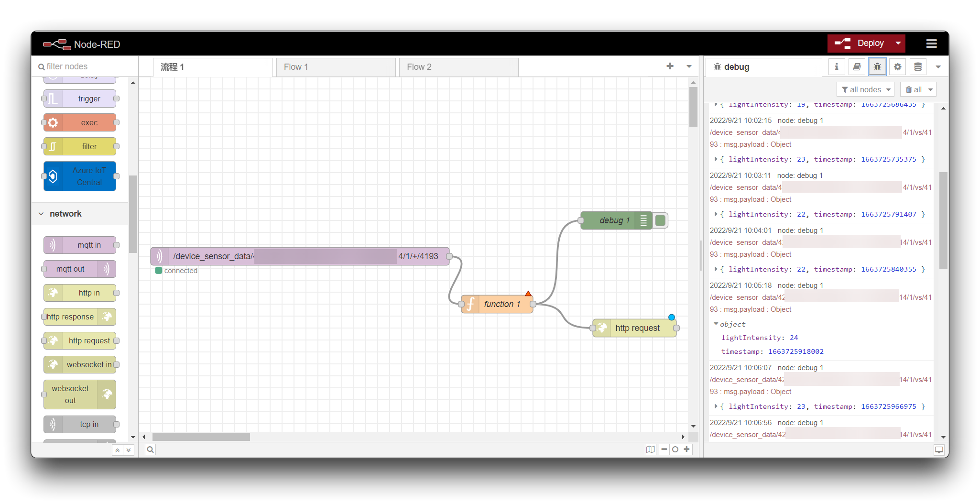The height and width of the screenshot is (504, 980).
Task: Click the canvas vertical scrollbar
Action: click(693, 107)
